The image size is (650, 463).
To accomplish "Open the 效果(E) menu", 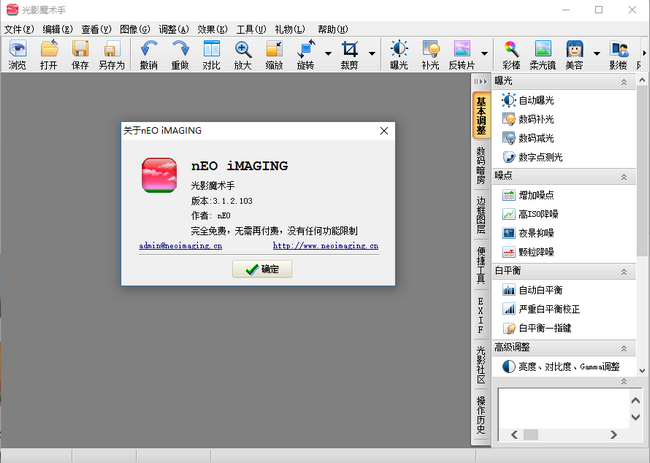I will tap(213, 29).
